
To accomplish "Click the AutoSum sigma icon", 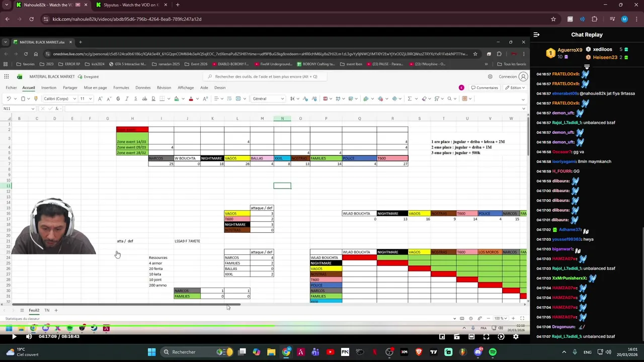I will tap(410, 99).
